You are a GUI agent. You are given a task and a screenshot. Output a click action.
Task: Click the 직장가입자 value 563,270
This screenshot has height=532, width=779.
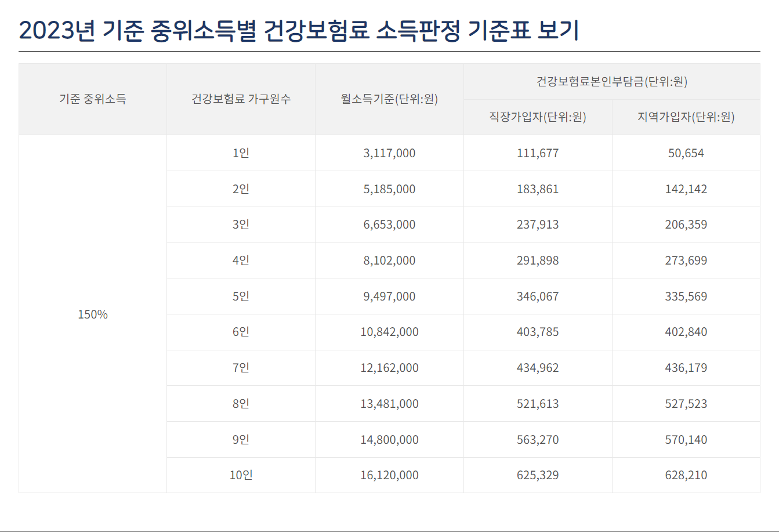[x=538, y=440]
